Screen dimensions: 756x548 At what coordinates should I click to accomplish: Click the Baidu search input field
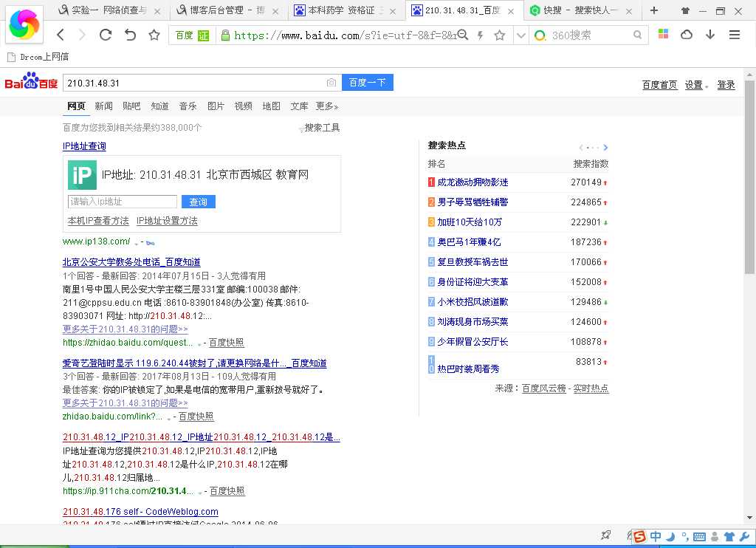(195, 83)
